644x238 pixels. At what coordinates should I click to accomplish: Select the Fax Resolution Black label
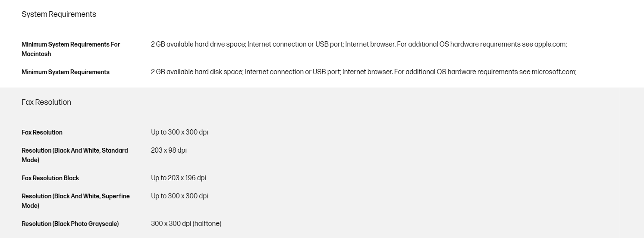[50, 178]
